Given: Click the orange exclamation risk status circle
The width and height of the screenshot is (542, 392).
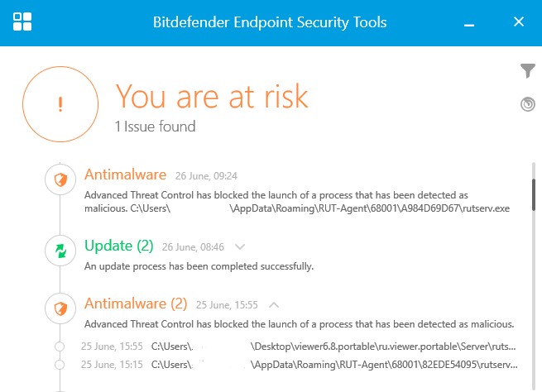Looking at the screenshot, I should point(59,104).
